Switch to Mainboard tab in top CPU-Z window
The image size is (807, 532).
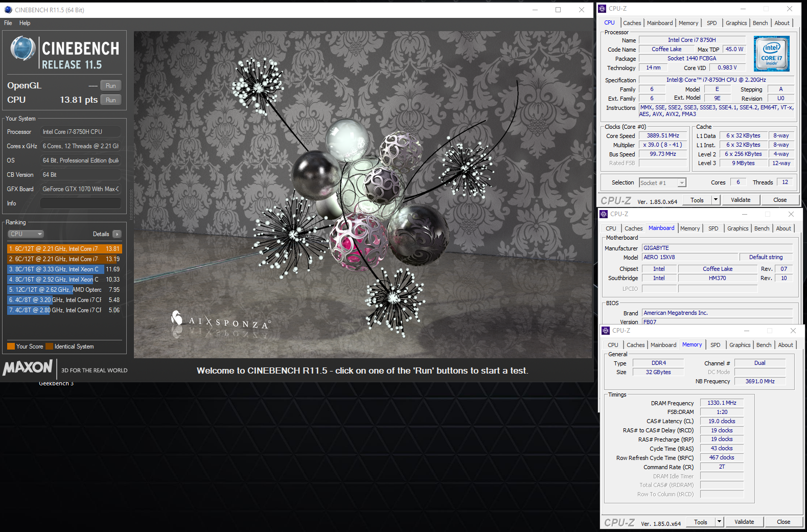pyautogui.click(x=660, y=23)
